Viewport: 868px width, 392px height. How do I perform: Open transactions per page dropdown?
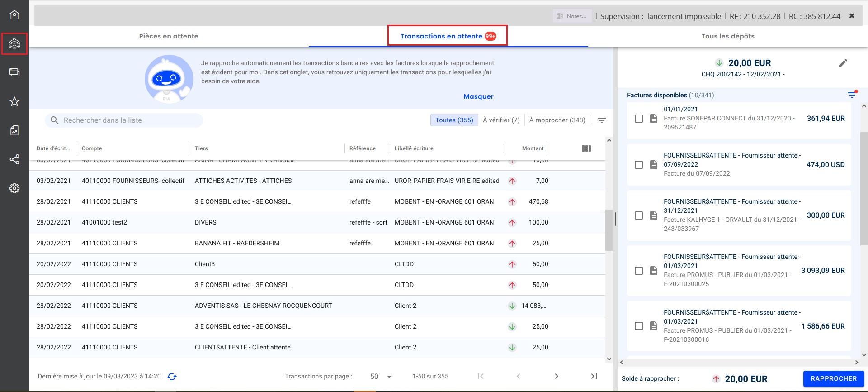(x=381, y=377)
